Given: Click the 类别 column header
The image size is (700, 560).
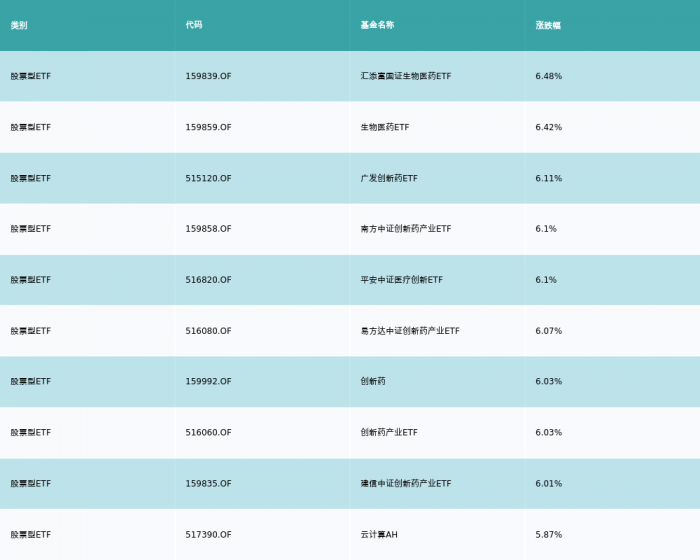Looking at the screenshot, I should point(19,25).
